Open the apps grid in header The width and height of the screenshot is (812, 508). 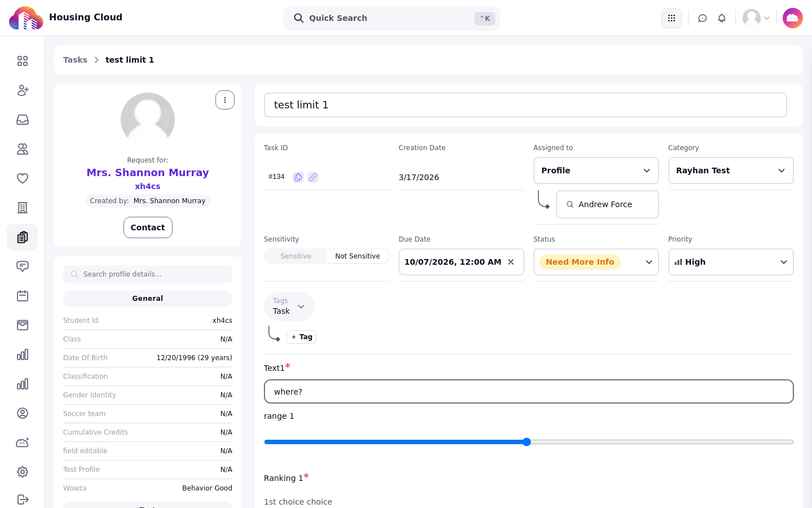tap(672, 18)
